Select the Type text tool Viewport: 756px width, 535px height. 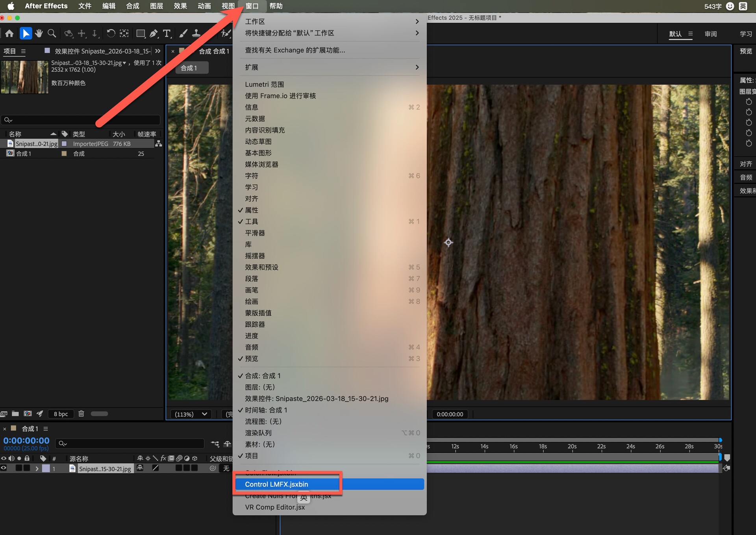(167, 33)
